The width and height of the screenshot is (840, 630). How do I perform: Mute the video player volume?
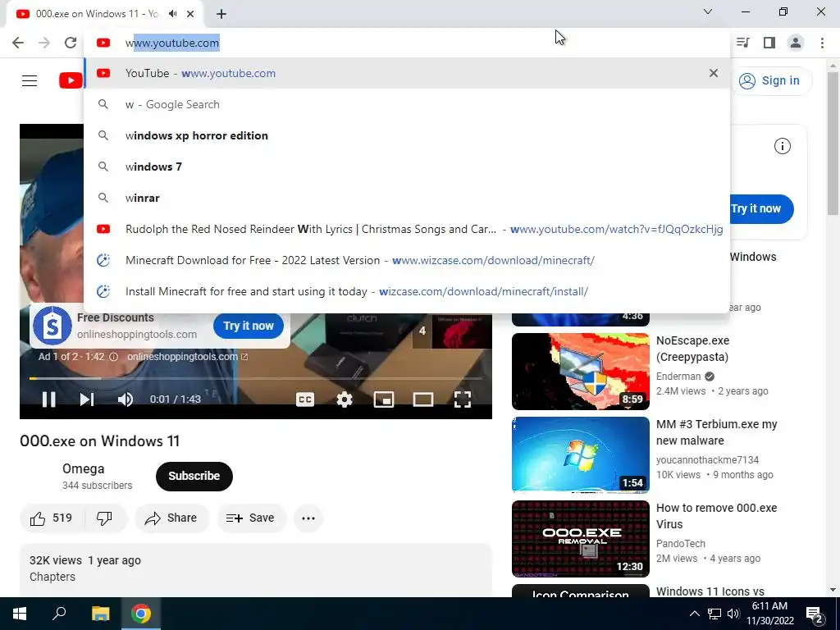(126, 399)
